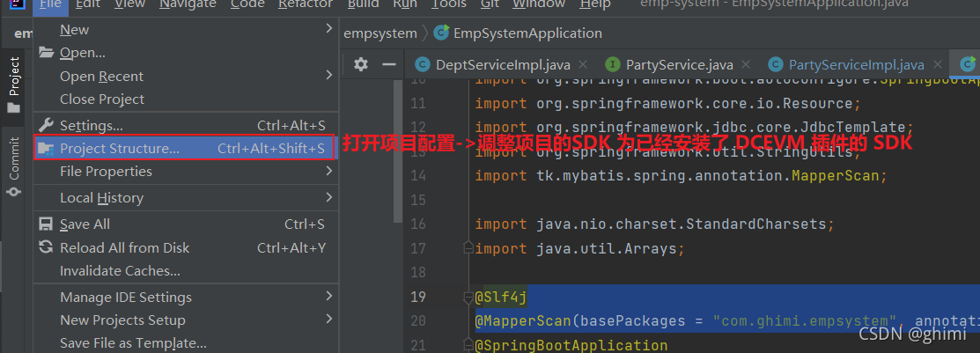Open the Commit tool window

14,167
